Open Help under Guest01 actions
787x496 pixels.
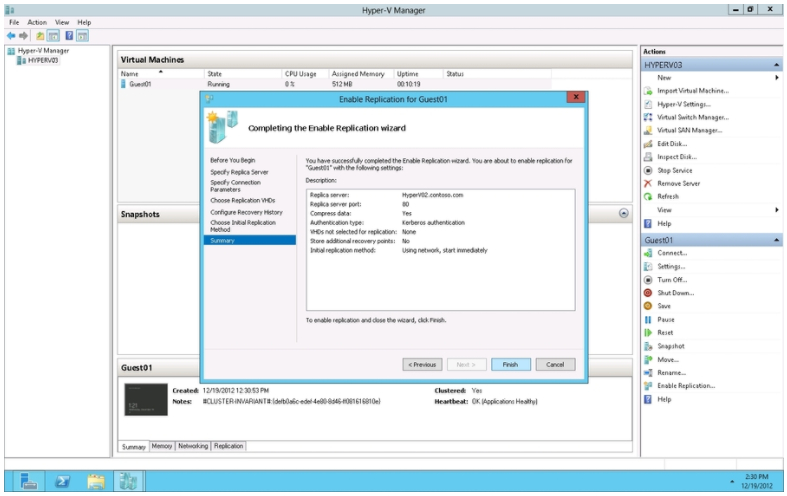pos(664,400)
